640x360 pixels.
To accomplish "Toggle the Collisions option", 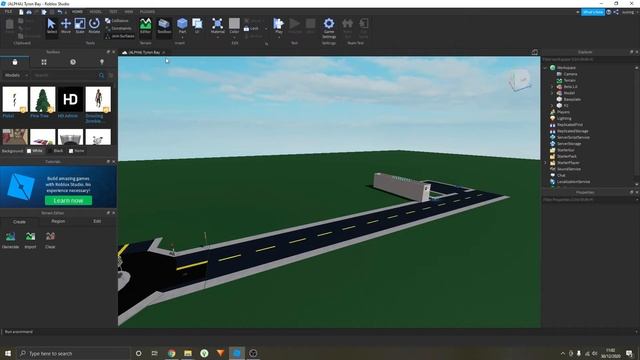I will [118, 20].
